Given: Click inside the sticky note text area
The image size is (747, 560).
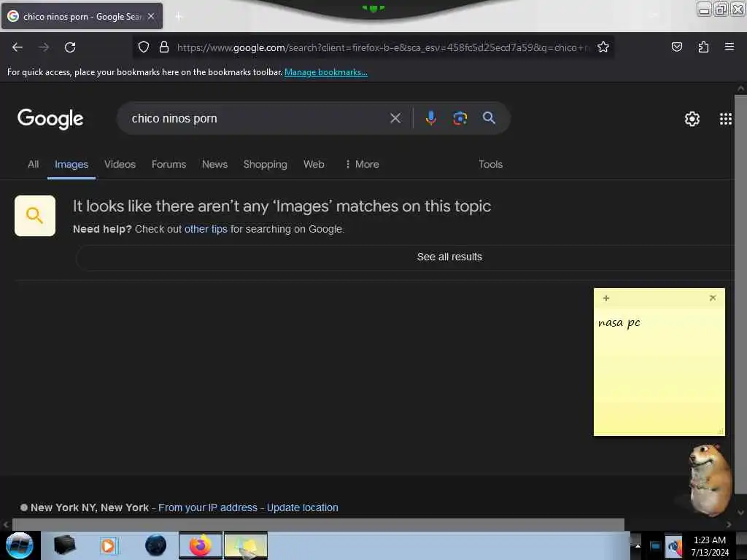Looking at the screenshot, I should click(659, 371).
